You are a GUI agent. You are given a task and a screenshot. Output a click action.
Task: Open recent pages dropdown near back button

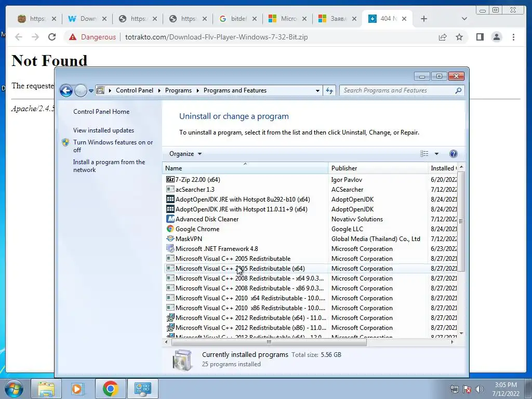91,90
